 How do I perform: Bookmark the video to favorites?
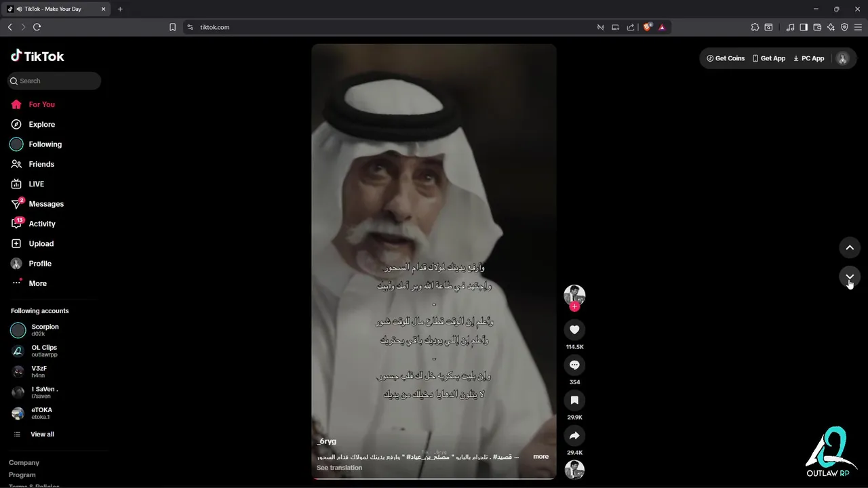click(x=574, y=400)
